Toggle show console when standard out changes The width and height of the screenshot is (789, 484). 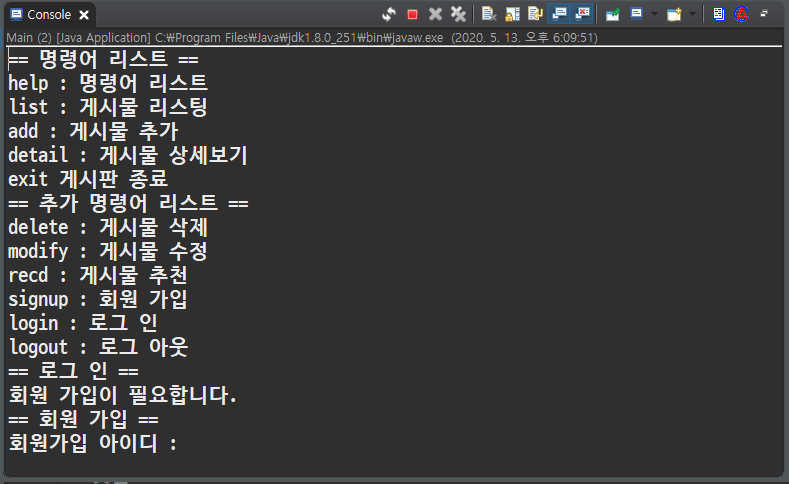point(559,14)
